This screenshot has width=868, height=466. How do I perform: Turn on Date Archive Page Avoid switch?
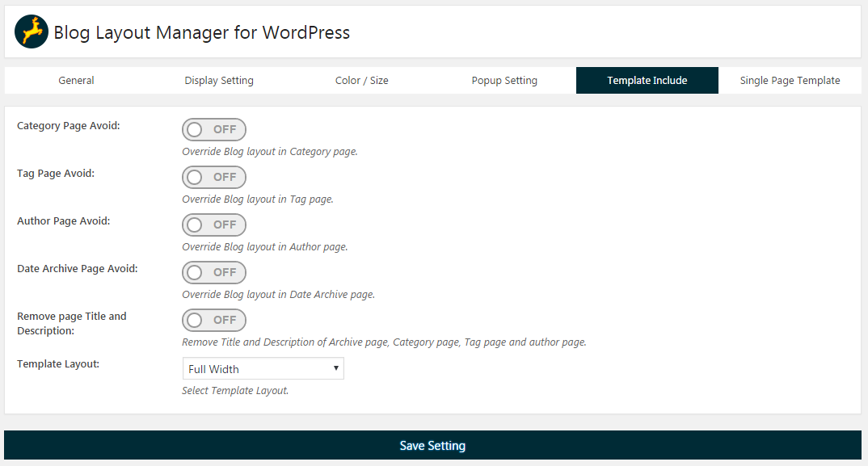(x=213, y=272)
